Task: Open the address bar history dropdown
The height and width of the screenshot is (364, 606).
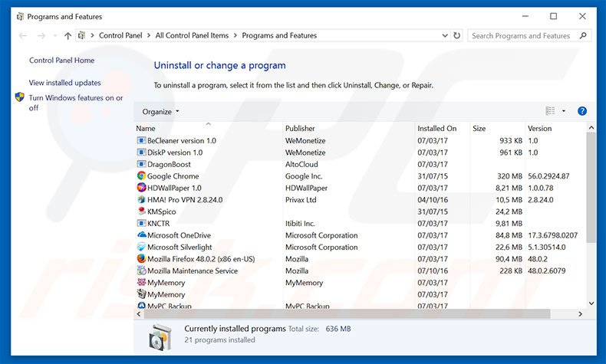Action: point(445,35)
